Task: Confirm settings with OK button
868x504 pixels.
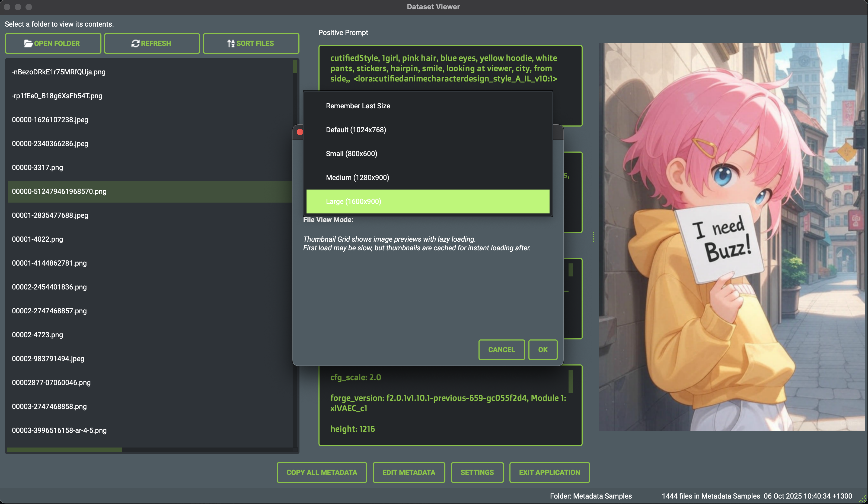Action: click(542, 349)
